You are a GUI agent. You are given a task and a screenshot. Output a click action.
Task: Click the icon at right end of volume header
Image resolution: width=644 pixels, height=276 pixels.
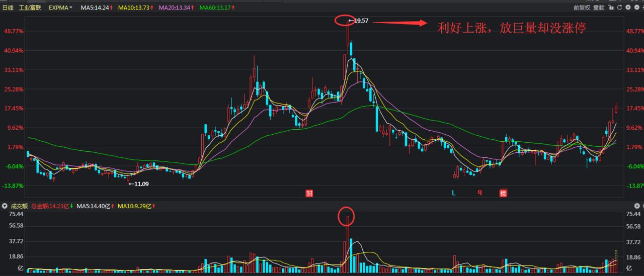click(637, 206)
